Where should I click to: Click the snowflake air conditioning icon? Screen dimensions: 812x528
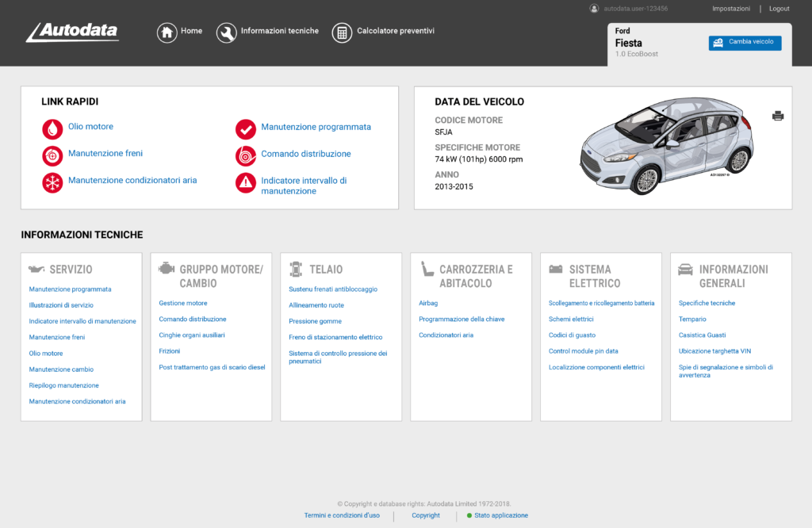tap(52, 182)
